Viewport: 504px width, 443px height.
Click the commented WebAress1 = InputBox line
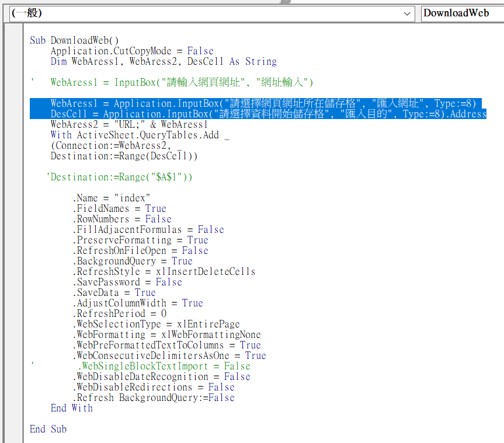(182, 82)
